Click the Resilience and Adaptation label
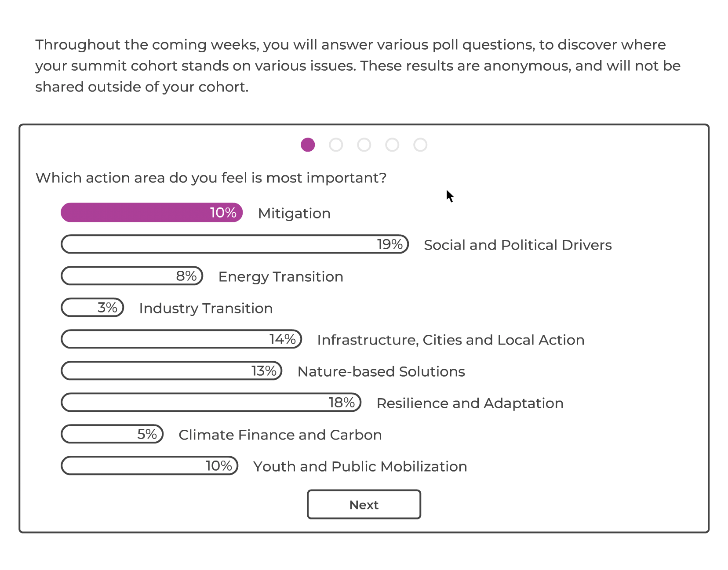This screenshot has height=570, width=728. point(470,403)
